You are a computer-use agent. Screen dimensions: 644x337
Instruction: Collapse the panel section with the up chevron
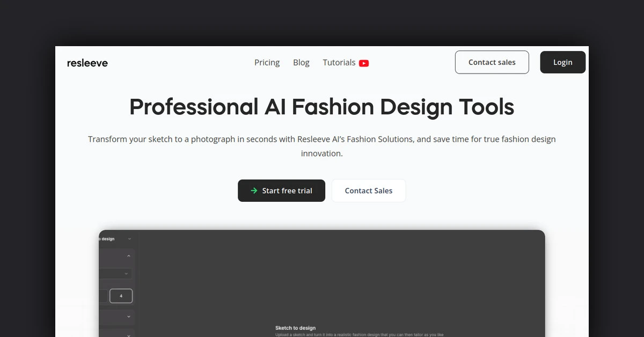129,257
